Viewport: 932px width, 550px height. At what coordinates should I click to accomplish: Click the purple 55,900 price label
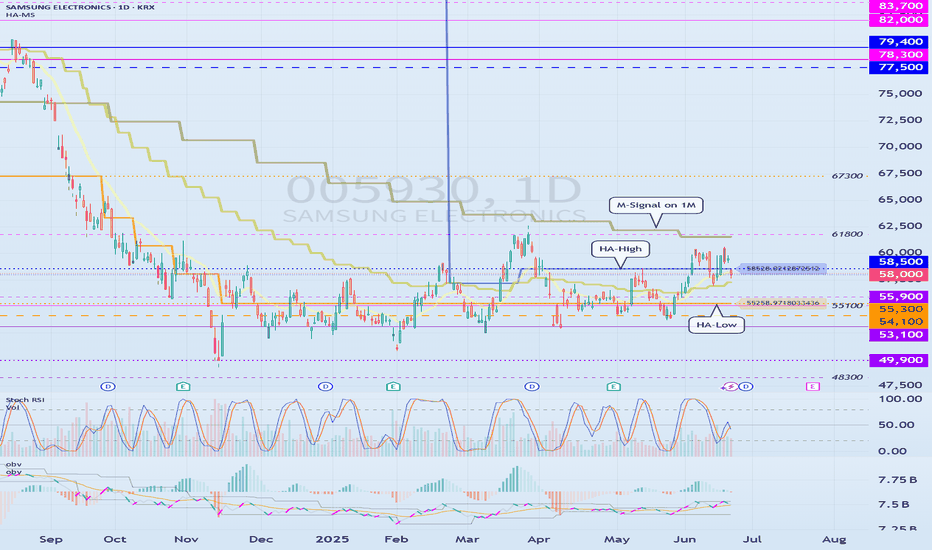[900, 296]
